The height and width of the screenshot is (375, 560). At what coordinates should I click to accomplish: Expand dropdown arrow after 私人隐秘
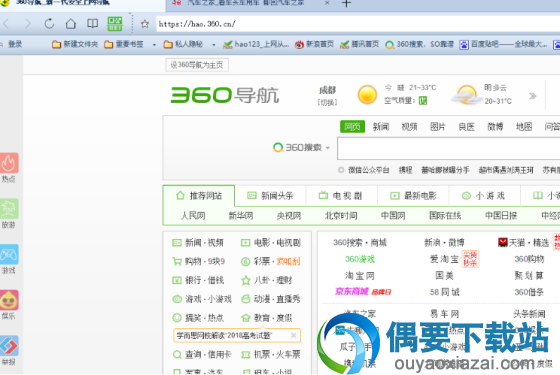coord(214,45)
